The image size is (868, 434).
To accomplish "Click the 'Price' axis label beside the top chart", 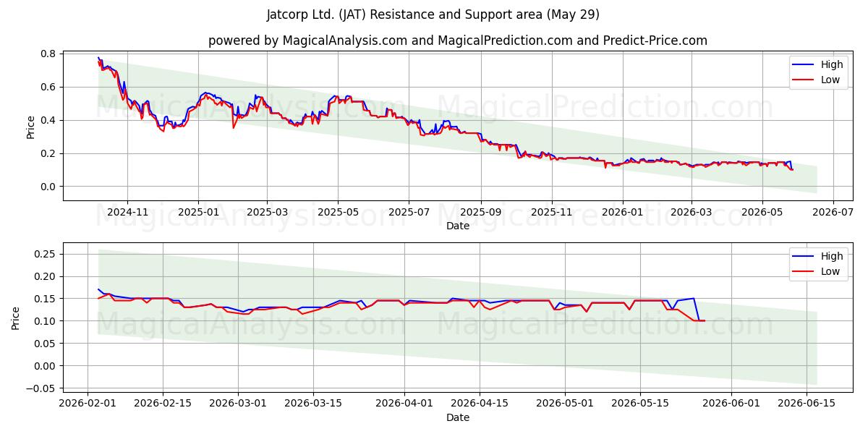I will click(30, 127).
